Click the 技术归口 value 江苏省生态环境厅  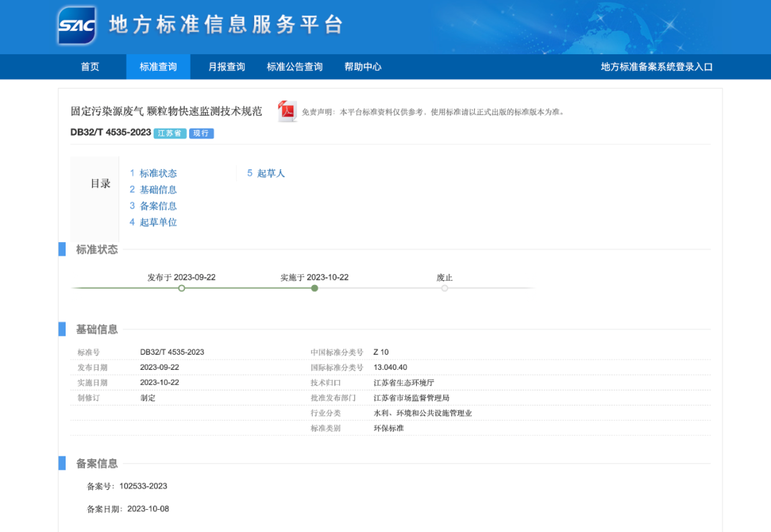403,383
